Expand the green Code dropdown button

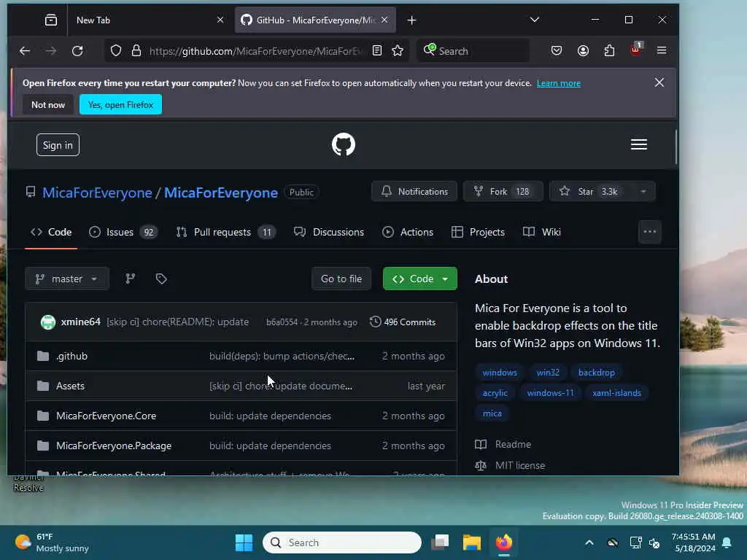point(419,279)
